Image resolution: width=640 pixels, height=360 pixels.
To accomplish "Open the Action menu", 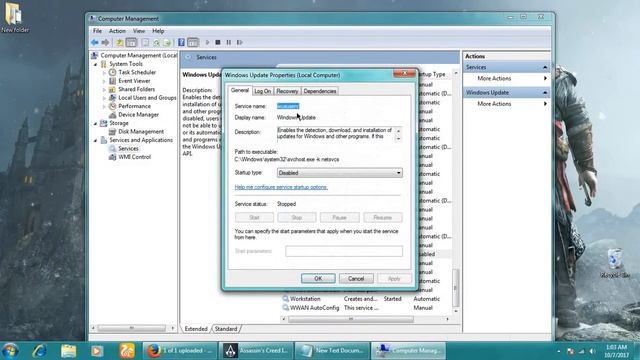I will tap(117, 31).
